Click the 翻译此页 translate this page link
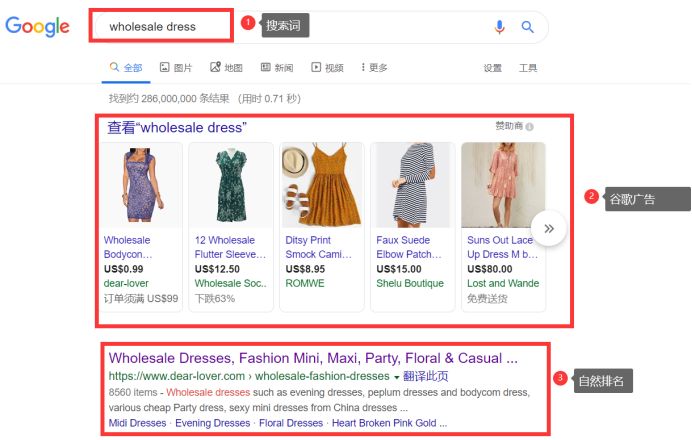The width and height of the screenshot is (692, 440). [x=425, y=376]
